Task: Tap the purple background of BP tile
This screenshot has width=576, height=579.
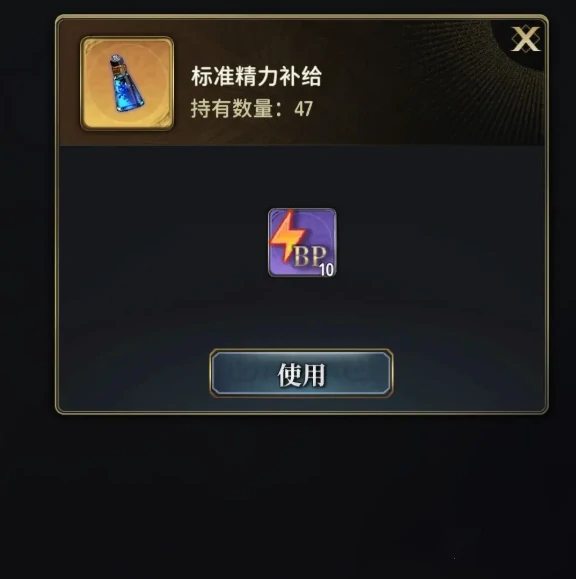Action: pos(320,227)
